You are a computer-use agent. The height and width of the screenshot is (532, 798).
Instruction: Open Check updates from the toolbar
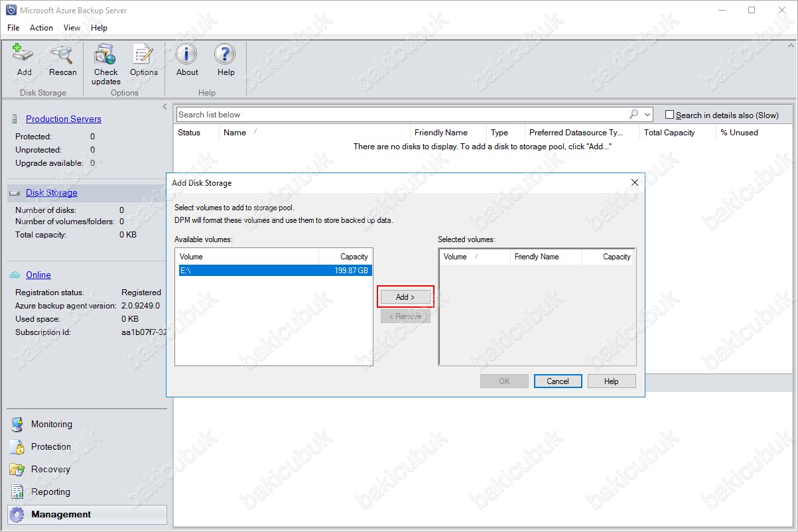pos(105,54)
